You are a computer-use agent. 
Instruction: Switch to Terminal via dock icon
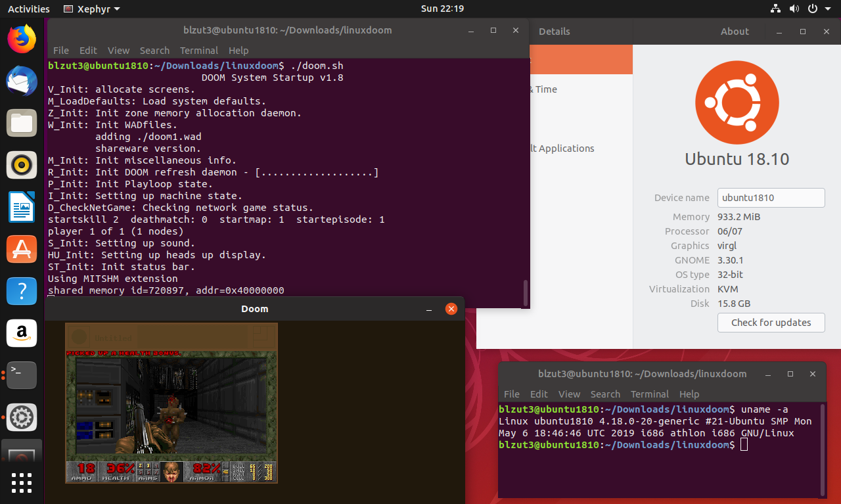coord(22,375)
